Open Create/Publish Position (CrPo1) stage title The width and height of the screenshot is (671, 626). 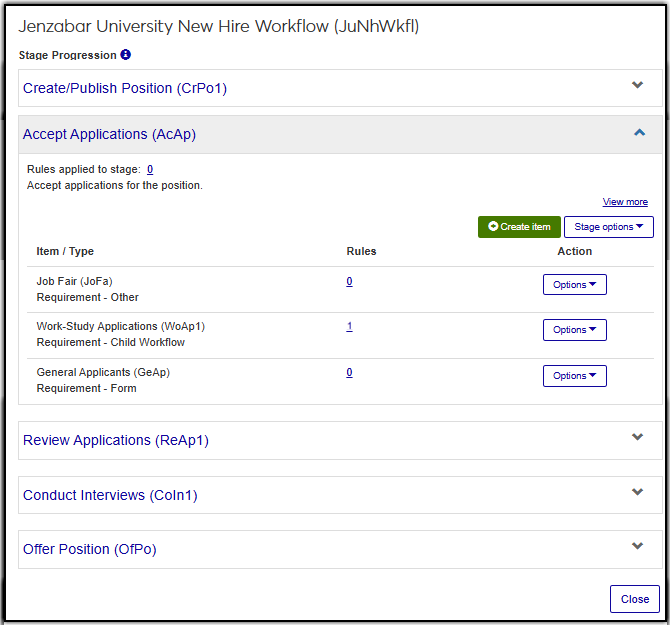(125, 88)
